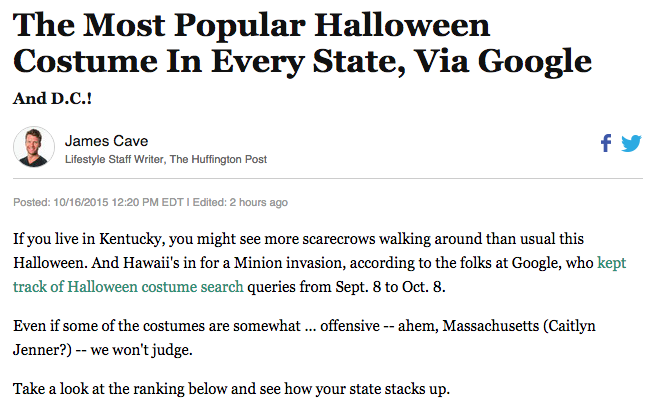
Task: Click the 'Take a look at the ranking below' sentence
Action: 231,389
